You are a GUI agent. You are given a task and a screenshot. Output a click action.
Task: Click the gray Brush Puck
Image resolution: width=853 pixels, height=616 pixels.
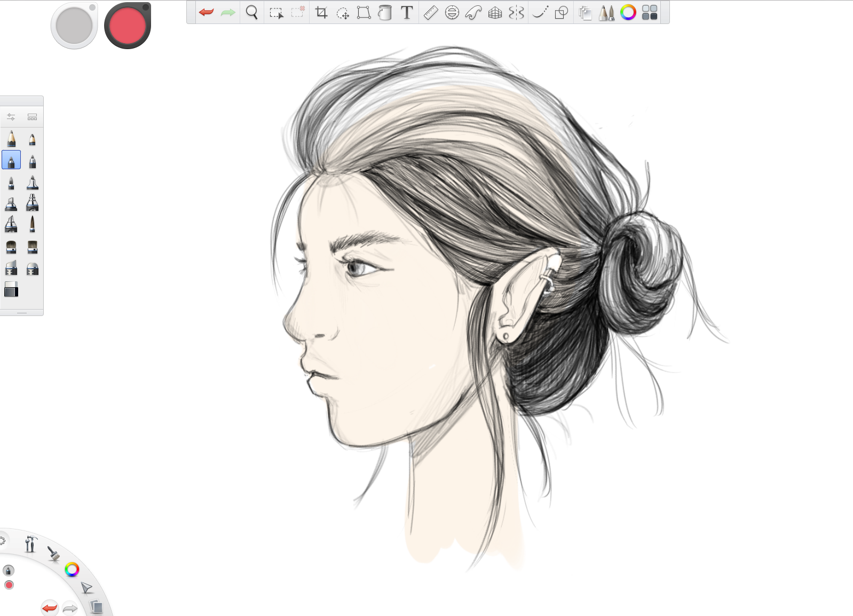click(74, 26)
